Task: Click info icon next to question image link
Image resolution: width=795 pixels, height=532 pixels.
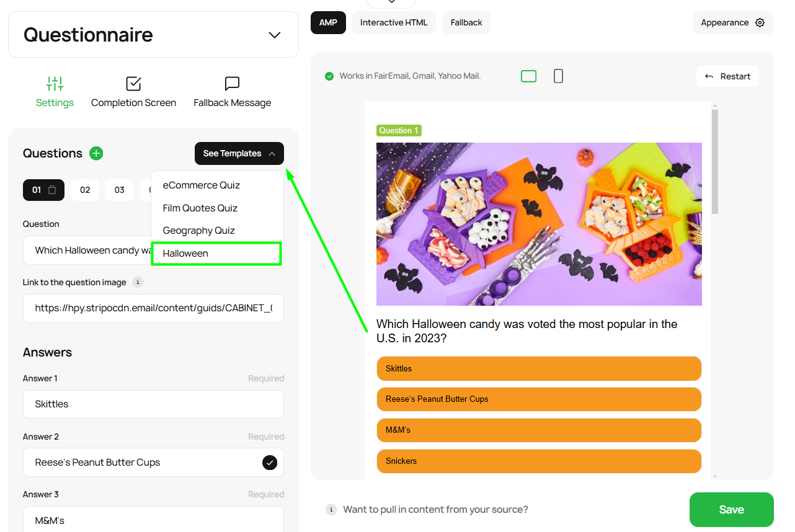Action: pyautogui.click(x=138, y=282)
